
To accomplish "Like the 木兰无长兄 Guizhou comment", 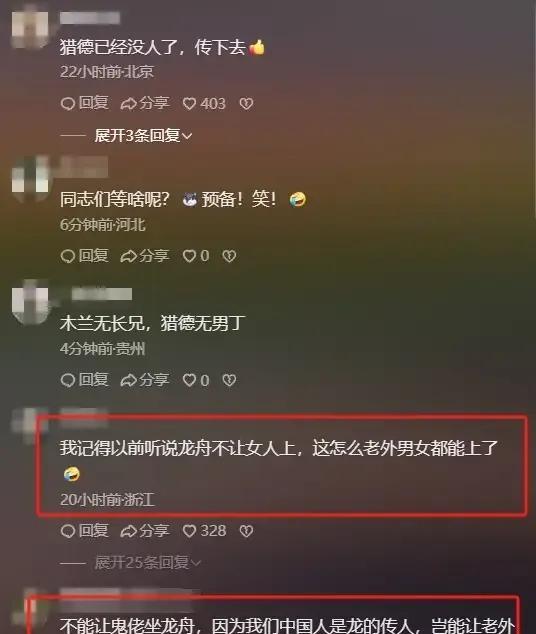I will [x=196, y=380].
